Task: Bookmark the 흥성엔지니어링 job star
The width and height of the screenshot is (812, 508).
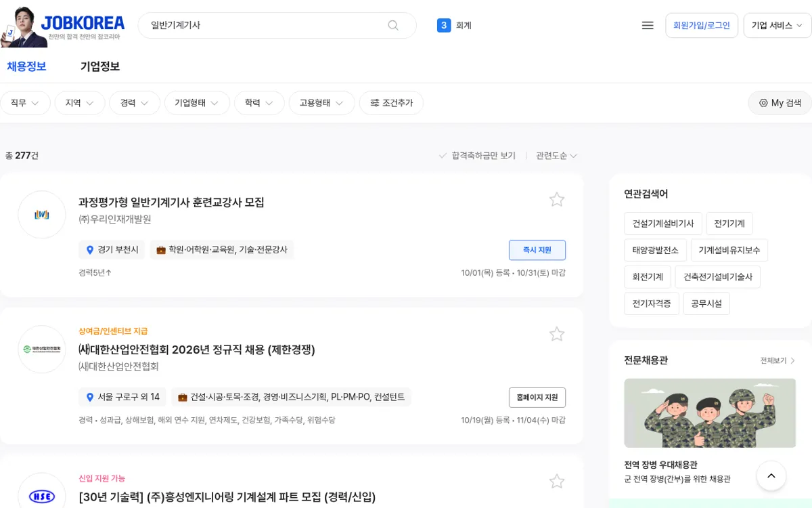Action: [557, 482]
